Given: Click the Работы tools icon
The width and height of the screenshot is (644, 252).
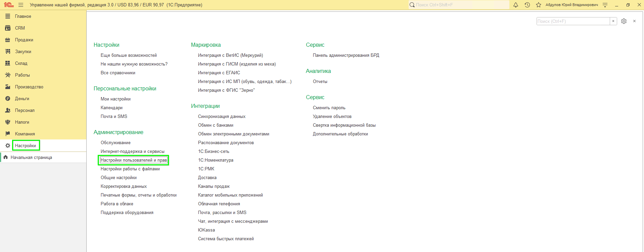Looking at the screenshot, I should point(8,75).
